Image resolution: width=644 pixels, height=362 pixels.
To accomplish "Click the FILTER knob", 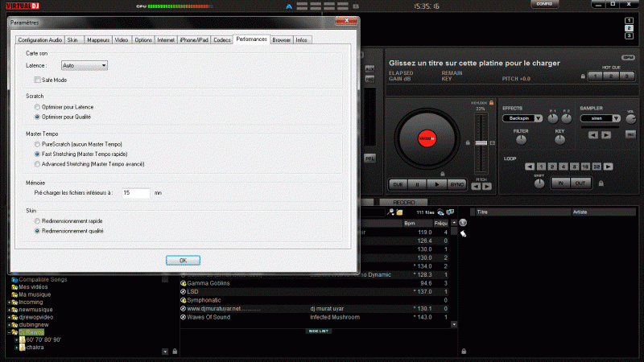I will [521, 140].
